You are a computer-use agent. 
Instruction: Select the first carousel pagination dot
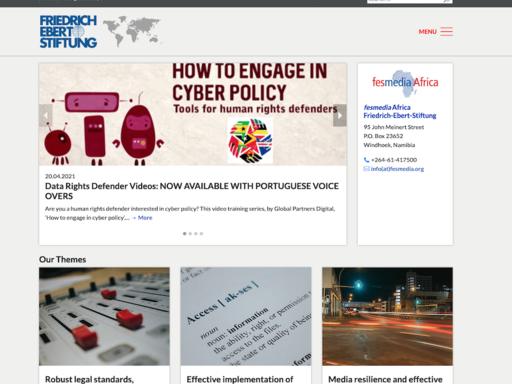[184, 234]
